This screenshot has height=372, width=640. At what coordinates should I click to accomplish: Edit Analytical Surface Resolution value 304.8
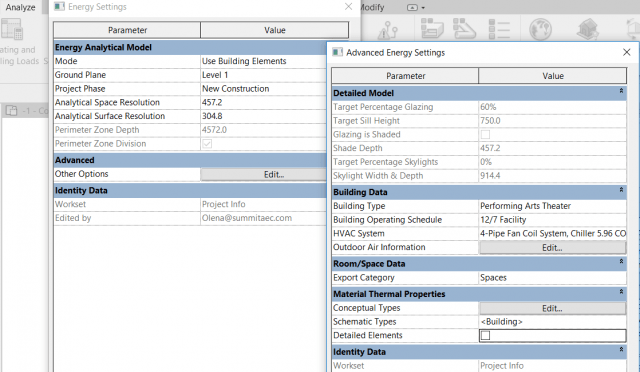tap(263, 116)
